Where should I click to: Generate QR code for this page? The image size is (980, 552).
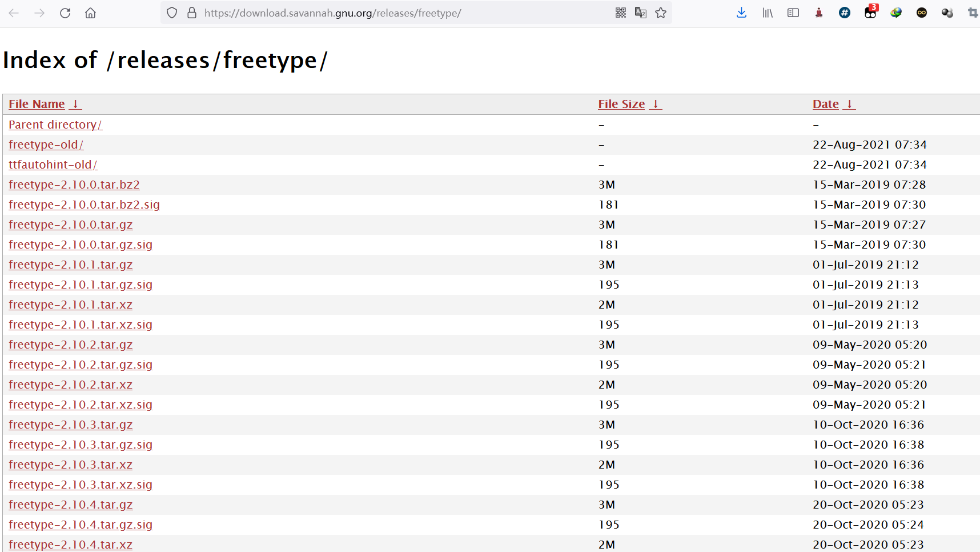pos(621,13)
